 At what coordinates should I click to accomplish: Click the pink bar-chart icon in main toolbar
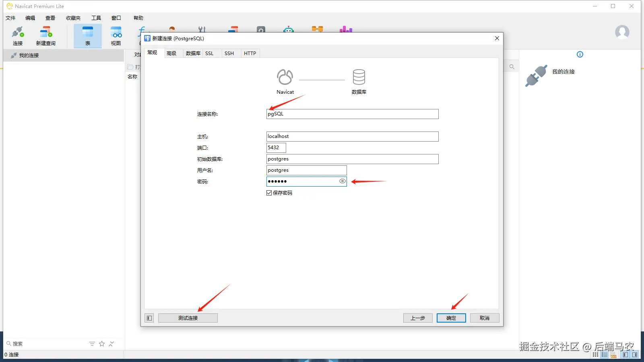346,29
